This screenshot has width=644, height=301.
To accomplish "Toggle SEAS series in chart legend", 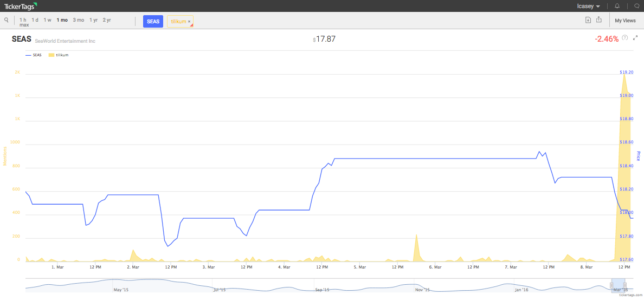I will (x=33, y=55).
